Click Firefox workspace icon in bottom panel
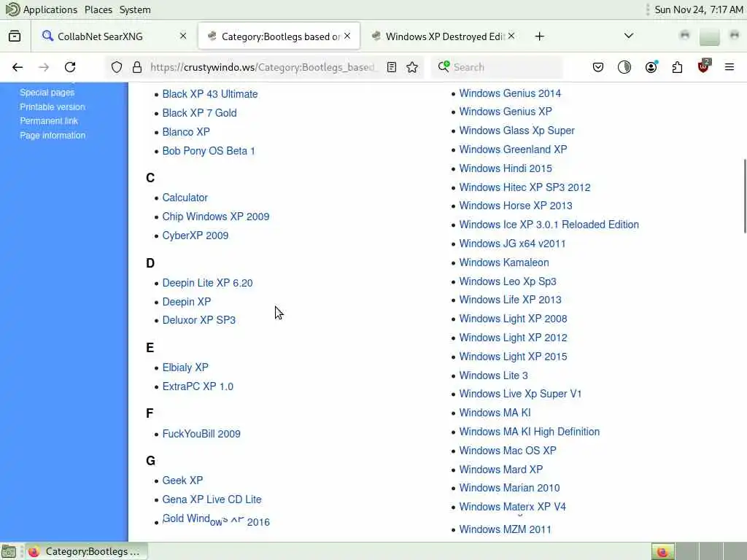 (x=662, y=551)
